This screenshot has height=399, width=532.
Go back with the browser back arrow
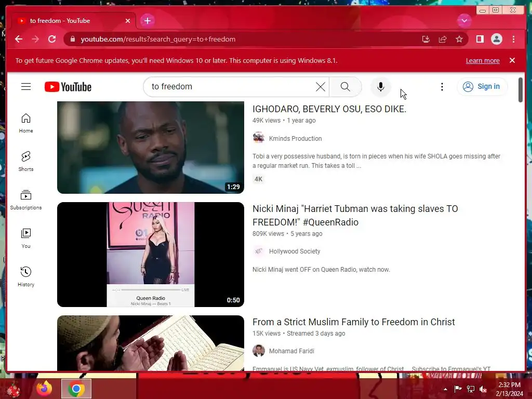[x=19, y=39]
